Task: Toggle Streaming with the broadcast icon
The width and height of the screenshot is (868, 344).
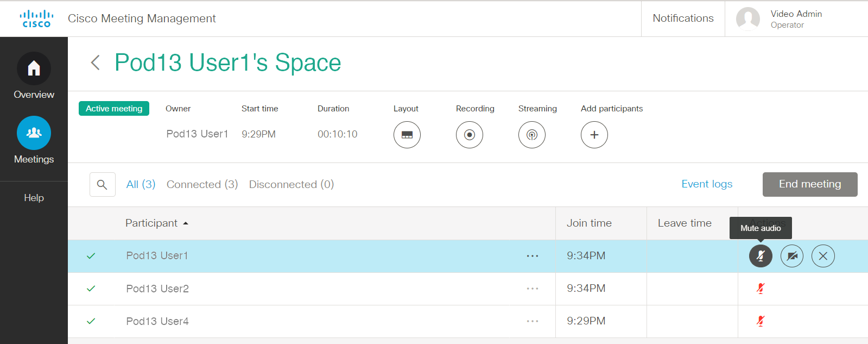Action: (x=532, y=135)
